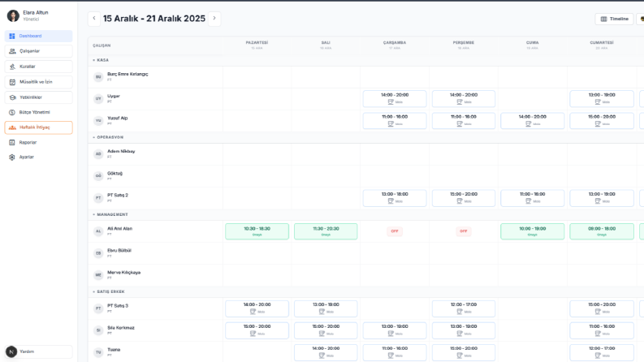Click Tuana's TU avatar
Screen dimensions: 644x362
(98, 352)
